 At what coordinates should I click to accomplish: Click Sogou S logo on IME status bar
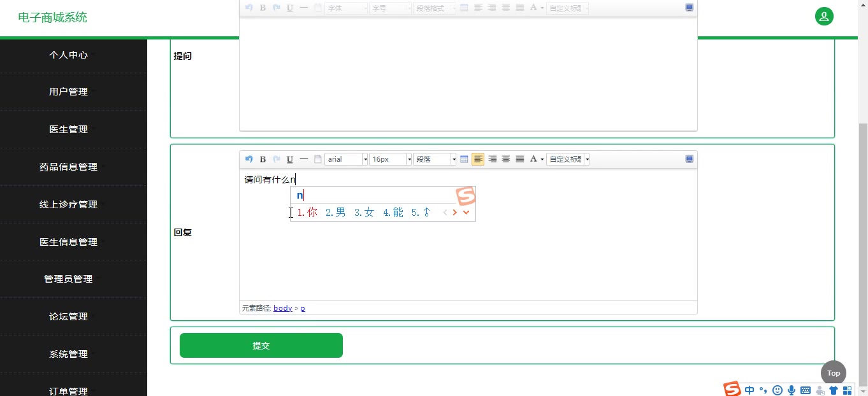pyautogui.click(x=732, y=389)
